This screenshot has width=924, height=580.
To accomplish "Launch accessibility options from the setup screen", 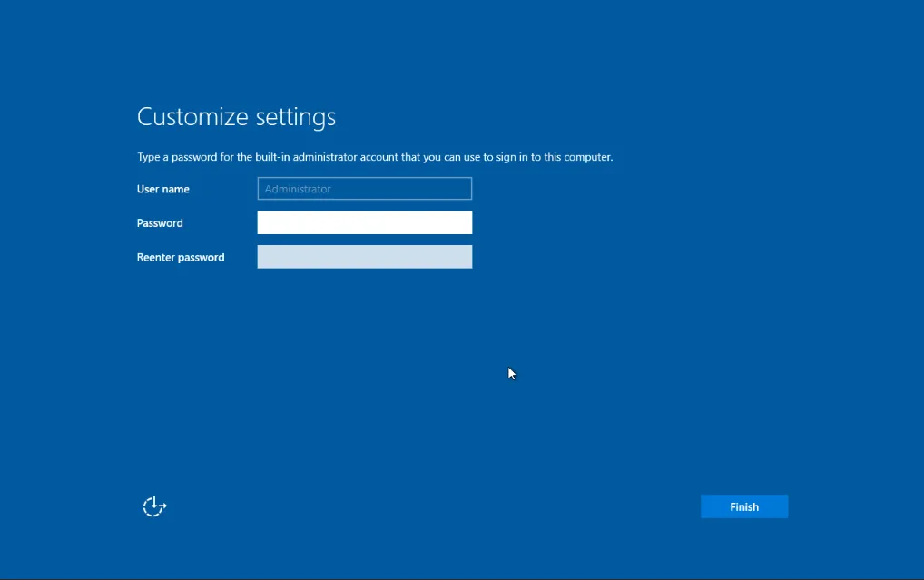I will pyautogui.click(x=153, y=506).
